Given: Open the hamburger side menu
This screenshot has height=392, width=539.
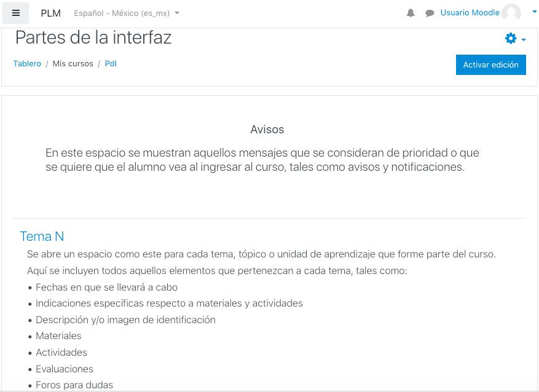Looking at the screenshot, I should tap(16, 13).
